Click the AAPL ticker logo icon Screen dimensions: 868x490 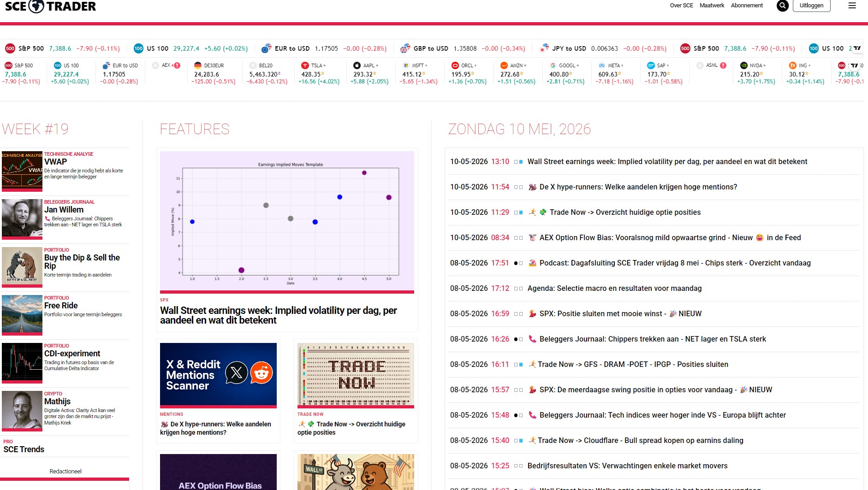(357, 65)
